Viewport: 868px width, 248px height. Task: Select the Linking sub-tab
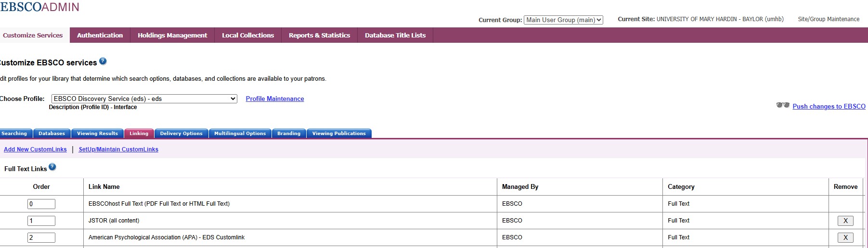click(x=139, y=134)
